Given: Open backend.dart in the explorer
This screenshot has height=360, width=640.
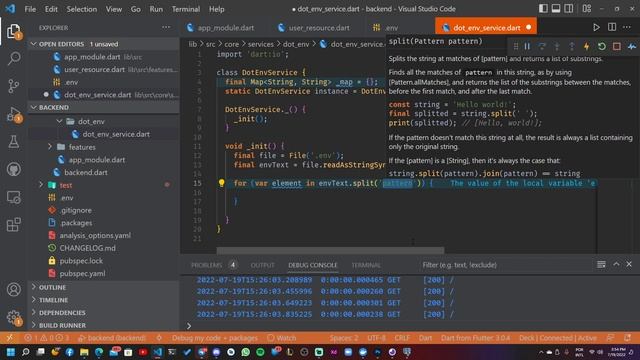Looking at the screenshot, I should (x=86, y=172).
